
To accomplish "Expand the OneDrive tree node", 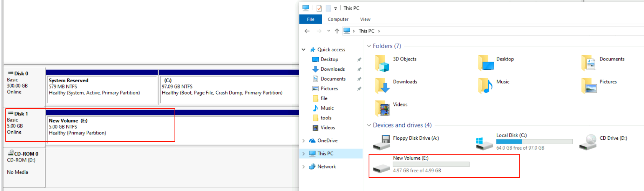I will (303, 141).
